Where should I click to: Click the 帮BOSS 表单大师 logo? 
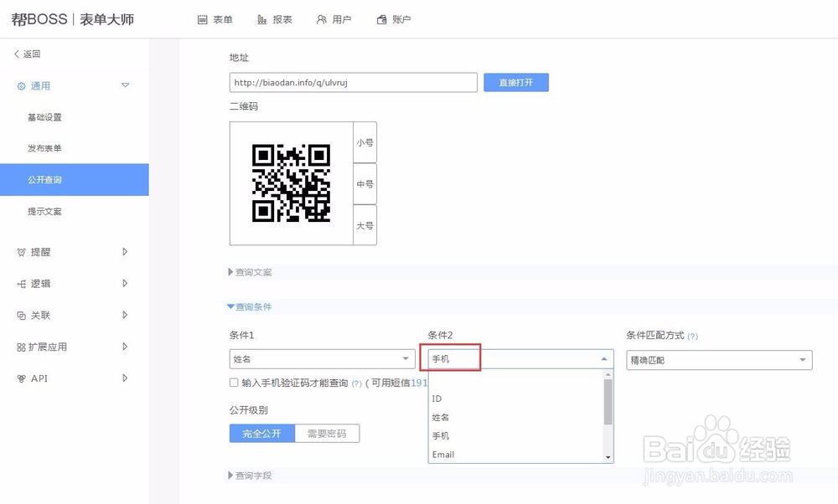[73, 19]
